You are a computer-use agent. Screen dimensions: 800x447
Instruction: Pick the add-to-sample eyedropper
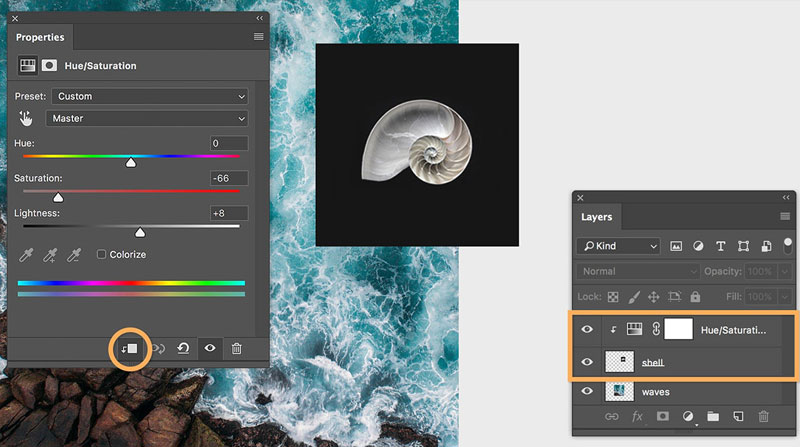[x=50, y=255]
